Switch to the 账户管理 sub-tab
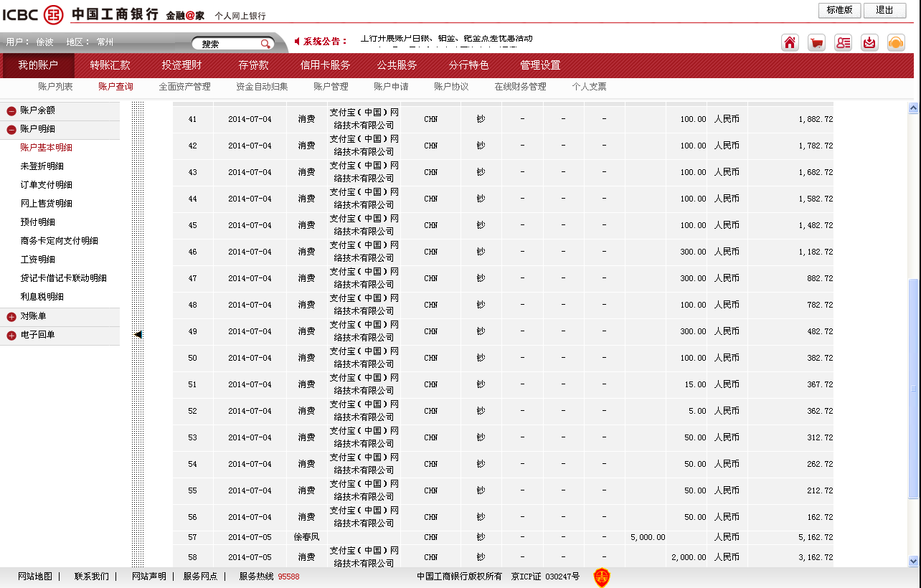The height and width of the screenshot is (588, 921). [x=331, y=87]
